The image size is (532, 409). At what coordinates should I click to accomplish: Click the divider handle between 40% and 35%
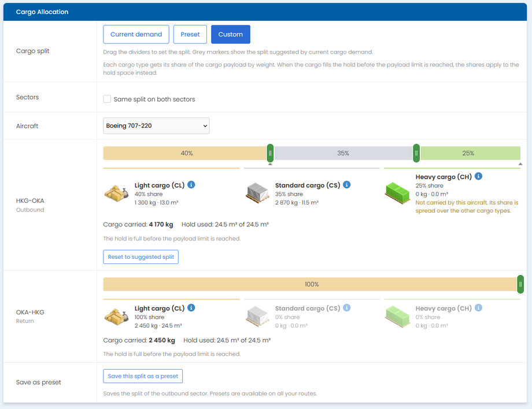point(270,153)
